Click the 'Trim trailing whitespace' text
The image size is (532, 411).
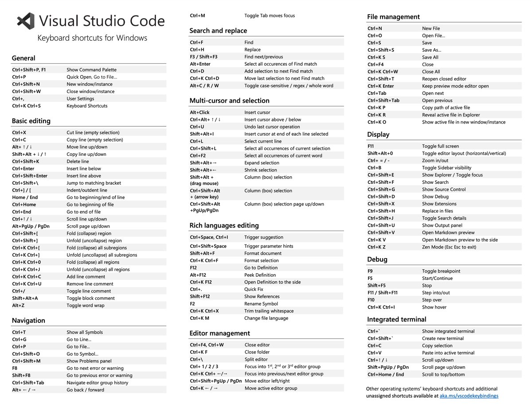[x=269, y=311]
